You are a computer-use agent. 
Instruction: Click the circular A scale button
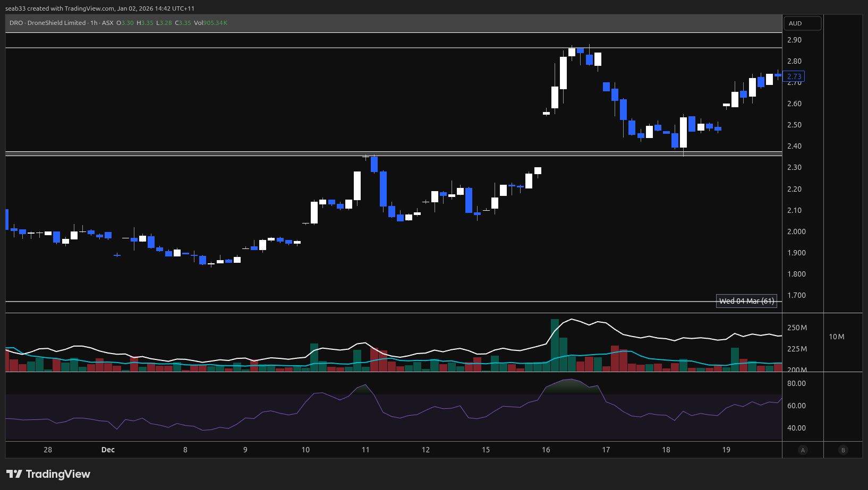point(803,450)
